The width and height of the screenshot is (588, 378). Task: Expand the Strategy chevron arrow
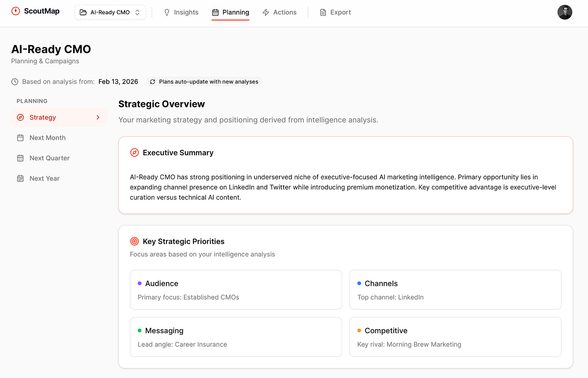98,118
